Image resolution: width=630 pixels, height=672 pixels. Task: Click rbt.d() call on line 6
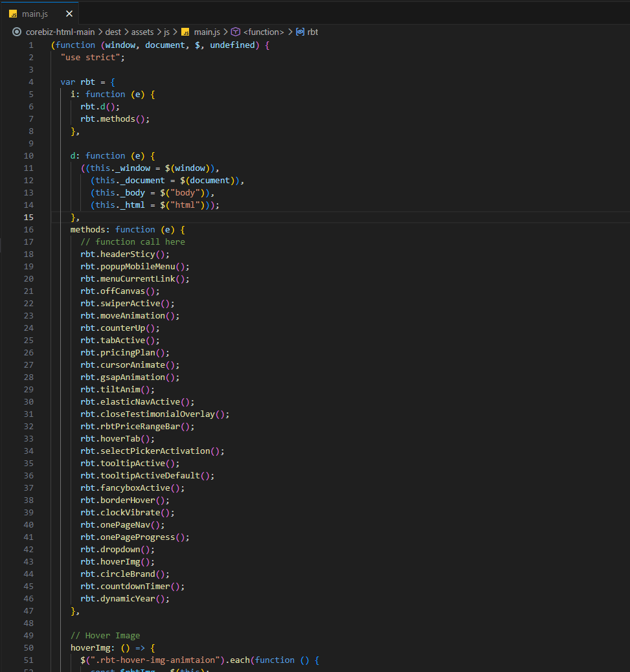coord(100,107)
